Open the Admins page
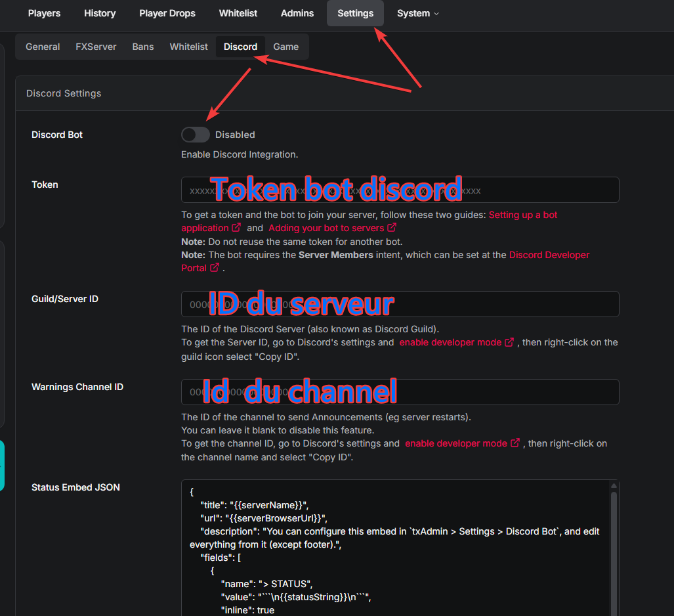This screenshot has width=674, height=616. coord(297,13)
